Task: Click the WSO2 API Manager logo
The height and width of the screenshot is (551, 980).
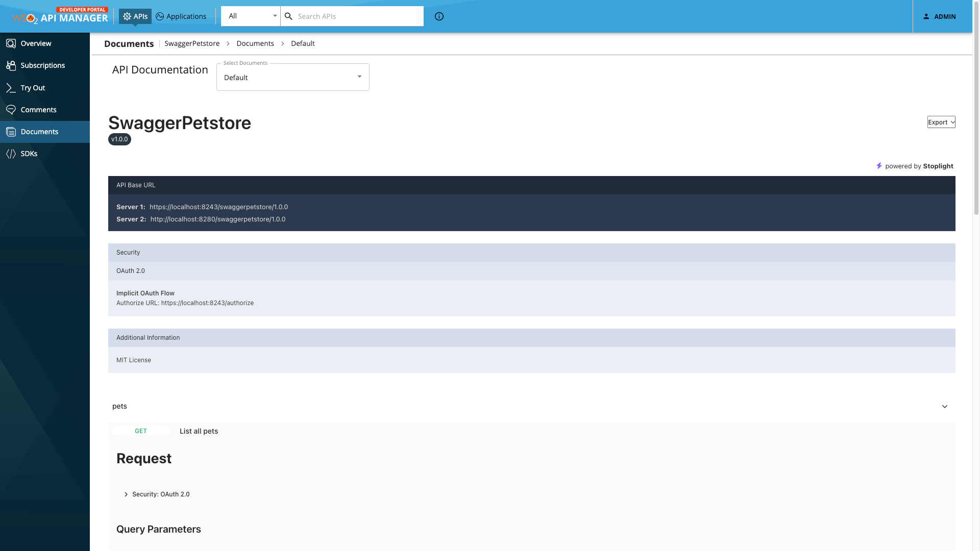Action: 60,16
